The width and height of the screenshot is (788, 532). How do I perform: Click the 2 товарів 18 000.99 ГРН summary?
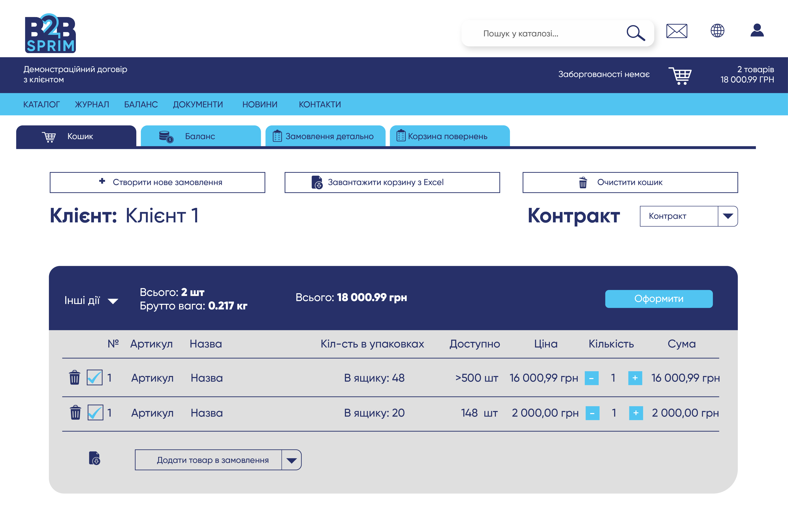pos(747,74)
